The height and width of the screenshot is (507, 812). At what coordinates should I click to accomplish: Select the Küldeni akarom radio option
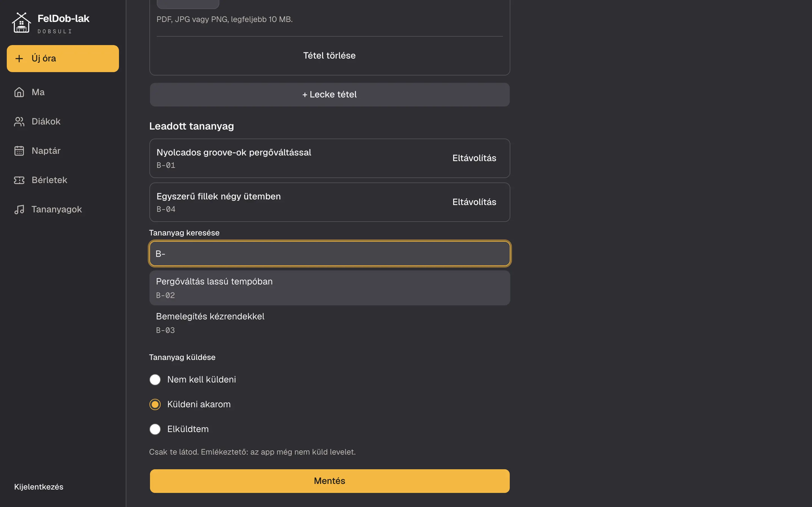coord(155,404)
